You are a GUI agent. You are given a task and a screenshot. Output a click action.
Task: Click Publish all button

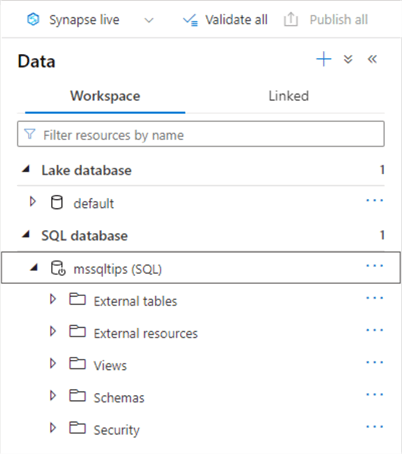(326, 20)
